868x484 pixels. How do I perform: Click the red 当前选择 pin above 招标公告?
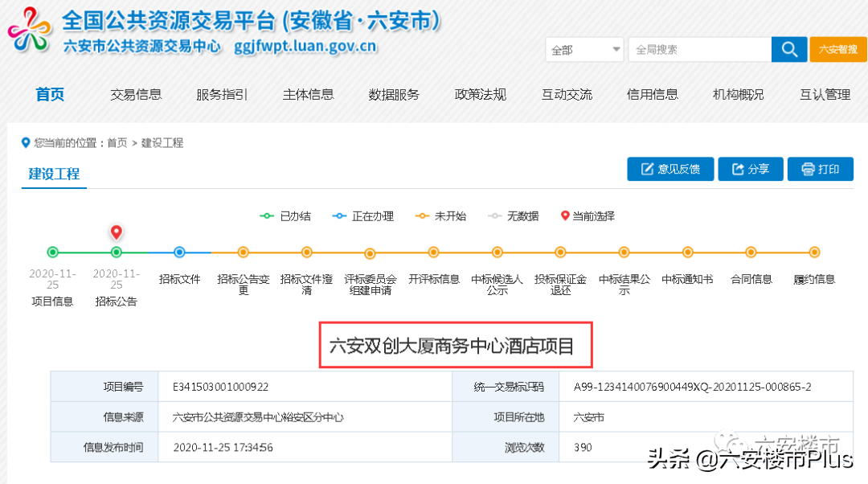point(117,232)
